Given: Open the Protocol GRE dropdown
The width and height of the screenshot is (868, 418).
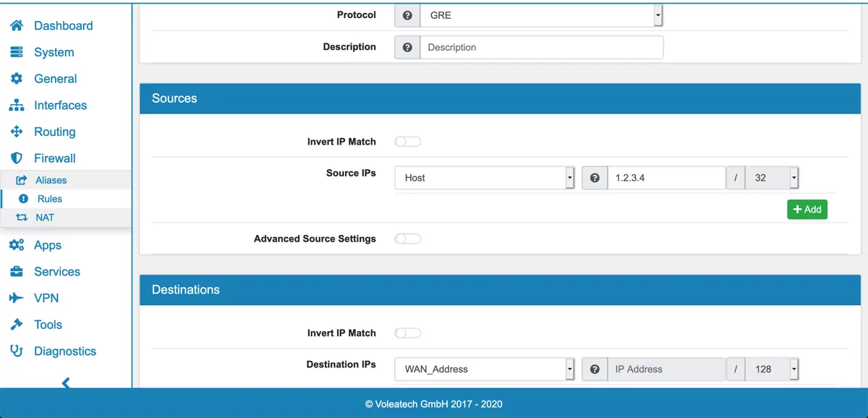Looking at the screenshot, I should 540,15.
